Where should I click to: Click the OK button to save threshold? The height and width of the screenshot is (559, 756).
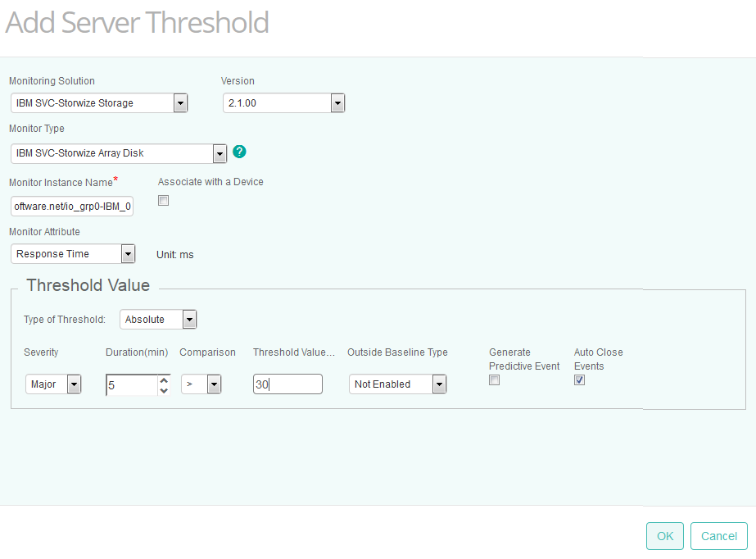tap(664, 536)
